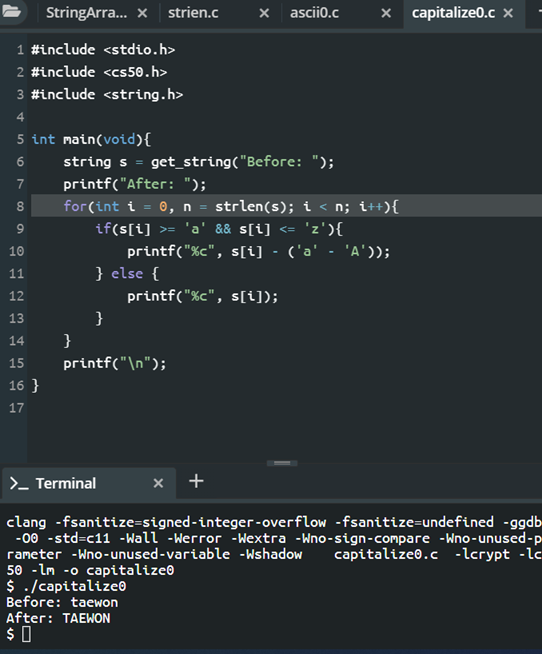Click 'Before: taewon' terminal output
The image size is (542, 654).
coord(62,602)
